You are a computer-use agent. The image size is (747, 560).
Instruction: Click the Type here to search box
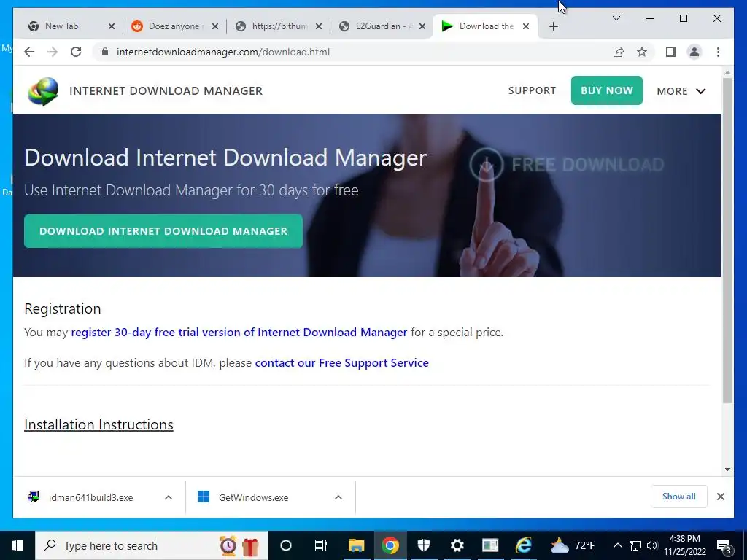pos(152,545)
